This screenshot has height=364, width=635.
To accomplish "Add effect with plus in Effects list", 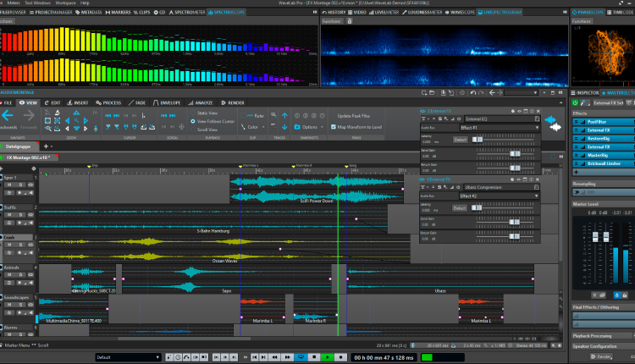I will pyautogui.click(x=576, y=172).
